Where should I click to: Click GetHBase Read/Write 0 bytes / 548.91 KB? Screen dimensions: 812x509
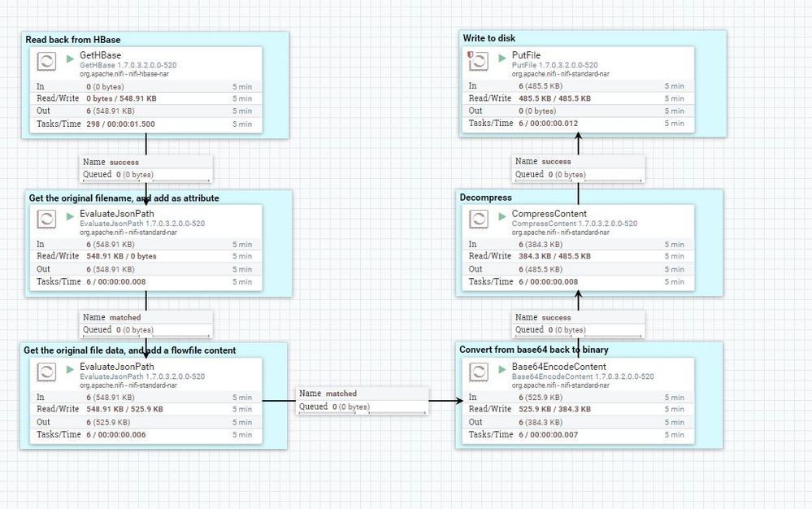(121, 98)
